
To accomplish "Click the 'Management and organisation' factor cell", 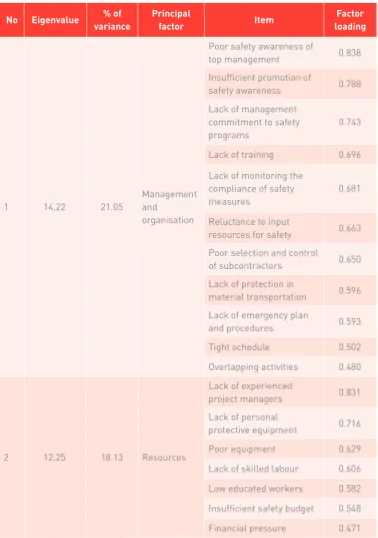I will coord(171,207).
